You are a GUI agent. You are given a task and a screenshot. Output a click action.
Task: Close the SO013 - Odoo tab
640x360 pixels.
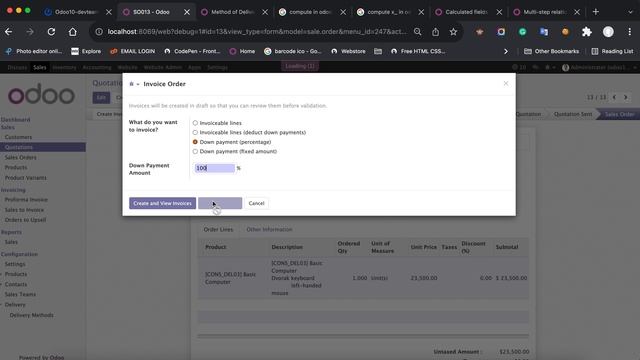187,12
